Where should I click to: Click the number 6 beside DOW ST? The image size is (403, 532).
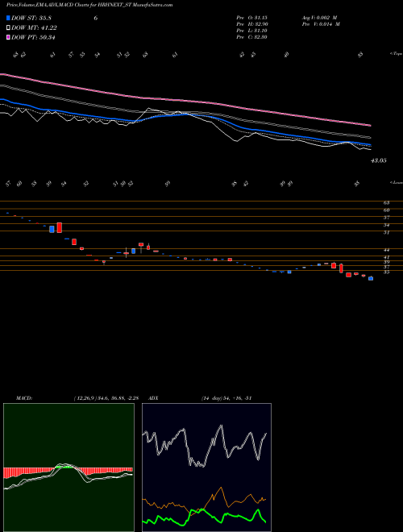pos(96,18)
